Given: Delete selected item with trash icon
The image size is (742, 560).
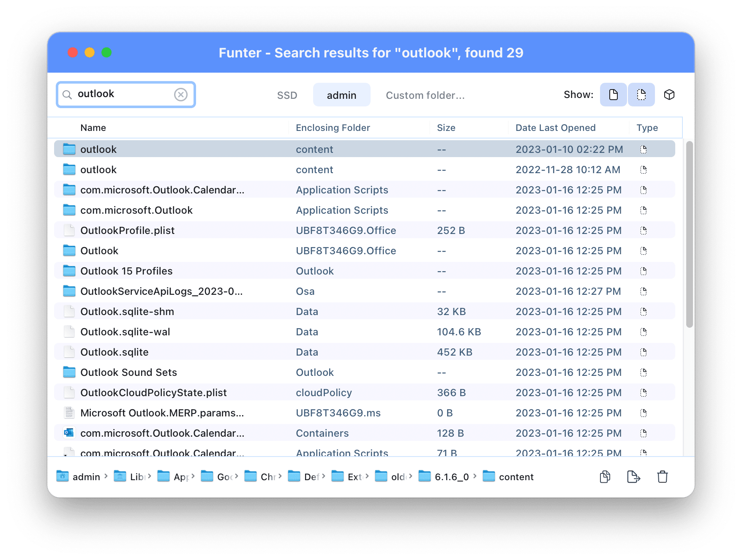Looking at the screenshot, I should tap(663, 477).
